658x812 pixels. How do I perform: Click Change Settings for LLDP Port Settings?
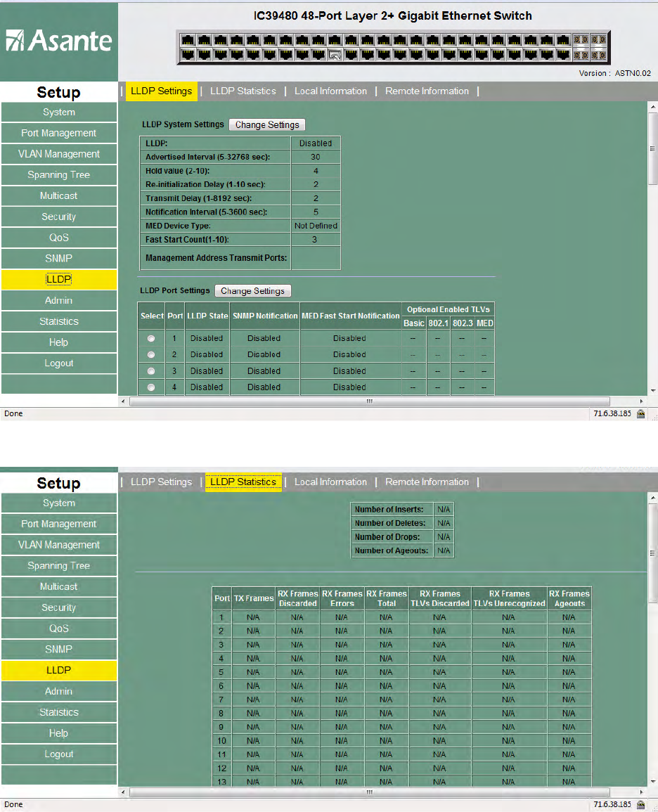tap(252, 291)
